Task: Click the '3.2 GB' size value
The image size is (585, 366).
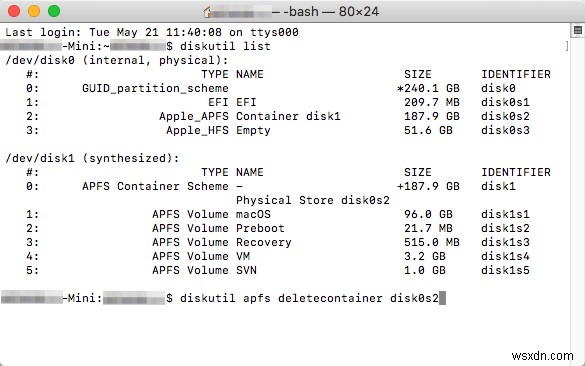Action: (x=425, y=256)
